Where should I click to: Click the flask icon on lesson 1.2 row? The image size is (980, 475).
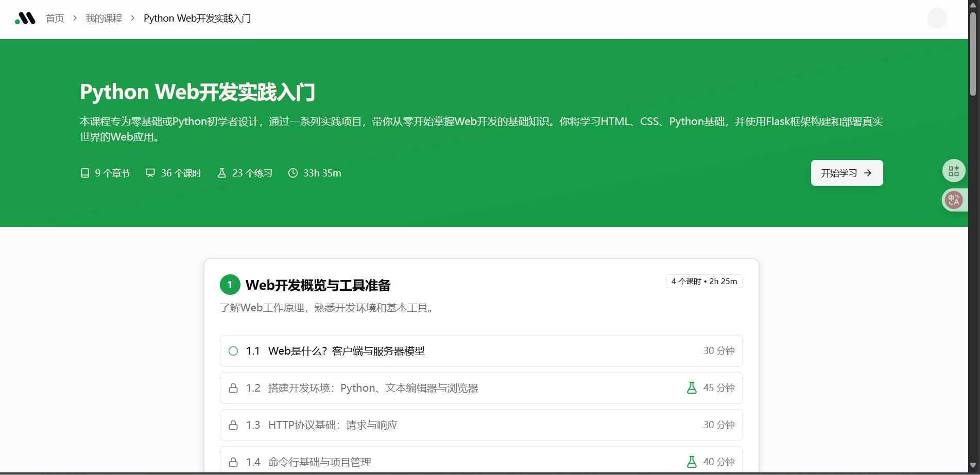coord(692,388)
